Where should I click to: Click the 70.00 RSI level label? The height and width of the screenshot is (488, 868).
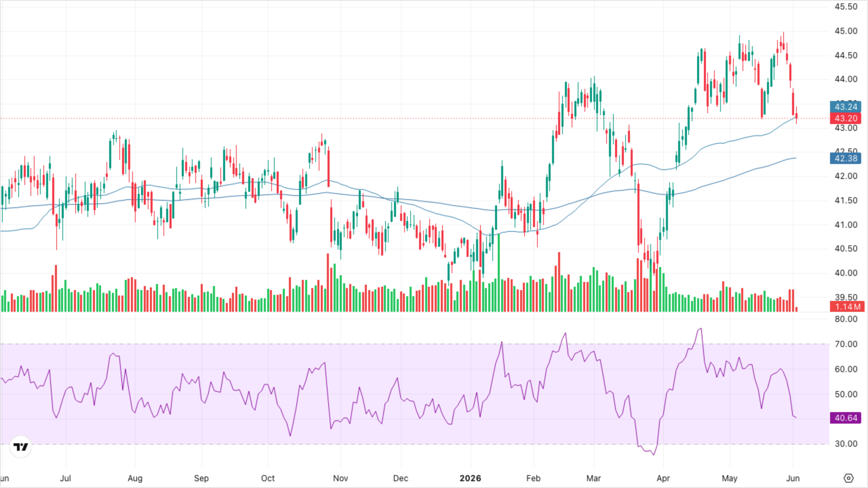point(846,344)
